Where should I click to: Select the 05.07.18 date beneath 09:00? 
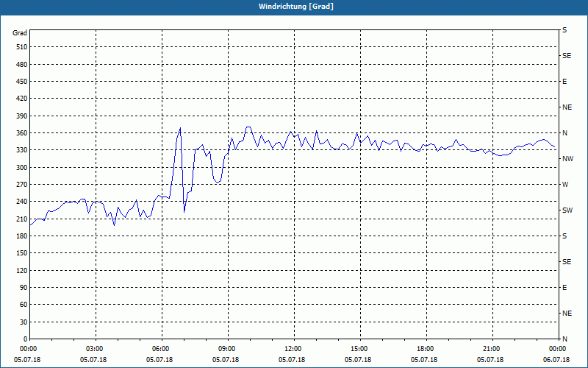[x=226, y=360]
